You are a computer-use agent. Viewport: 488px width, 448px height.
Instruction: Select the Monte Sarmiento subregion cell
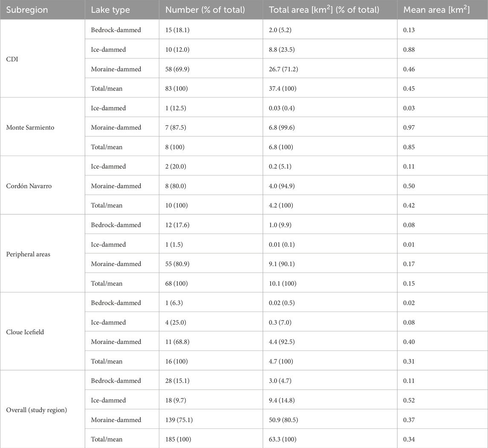coord(30,127)
